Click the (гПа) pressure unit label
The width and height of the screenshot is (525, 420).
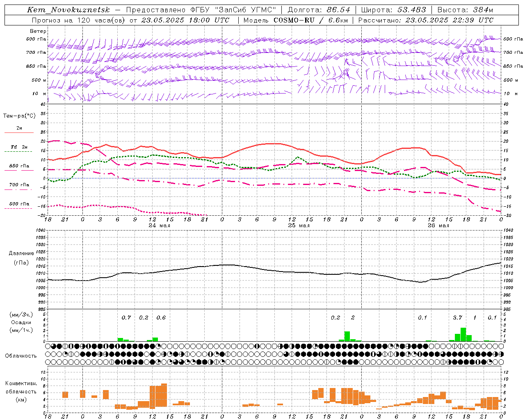pyautogui.click(x=21, y=262)
